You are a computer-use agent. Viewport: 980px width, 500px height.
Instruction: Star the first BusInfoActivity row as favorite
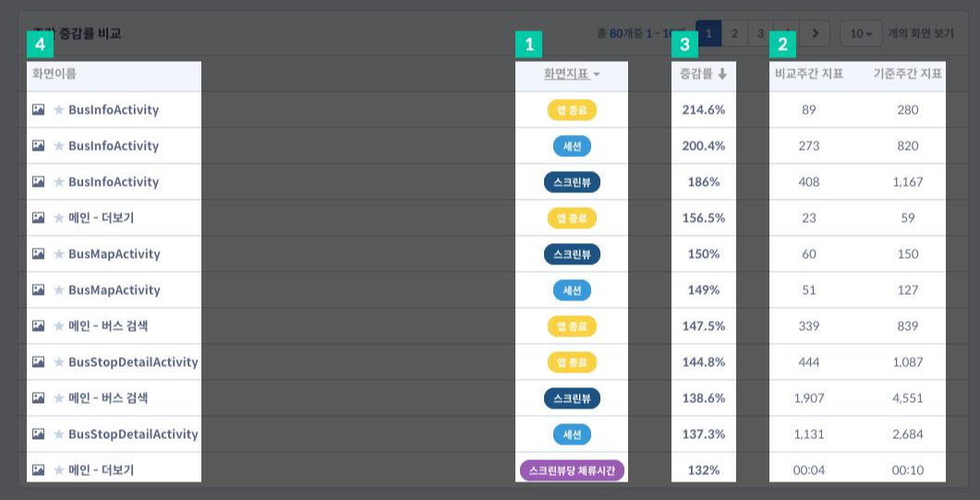59,110
